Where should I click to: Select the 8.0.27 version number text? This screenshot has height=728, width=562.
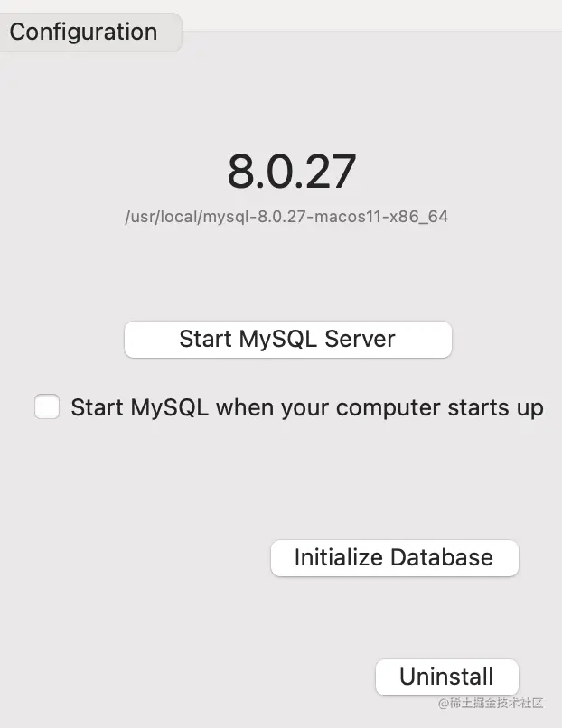[292, 172]
